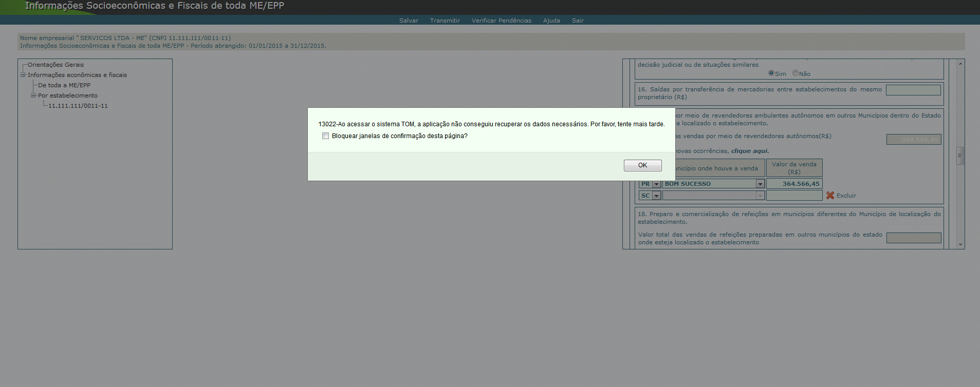Click the form scrollbar down arrow
This screenshot has width=980, height=387.
(960, 245)
